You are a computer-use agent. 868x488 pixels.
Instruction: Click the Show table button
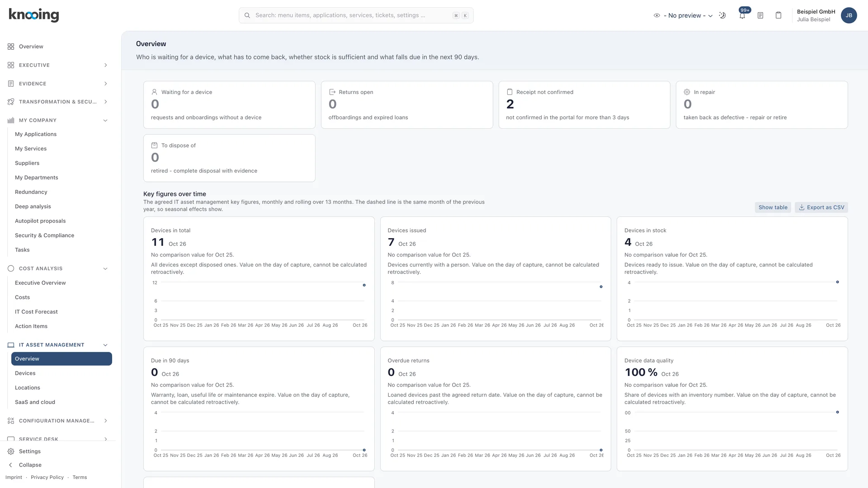click(773, 207)
